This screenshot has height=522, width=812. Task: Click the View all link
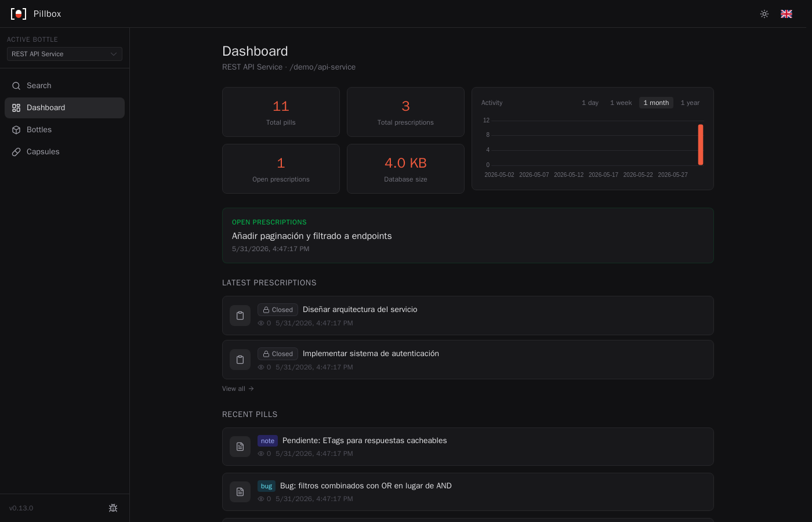click(x=238, y=389)
